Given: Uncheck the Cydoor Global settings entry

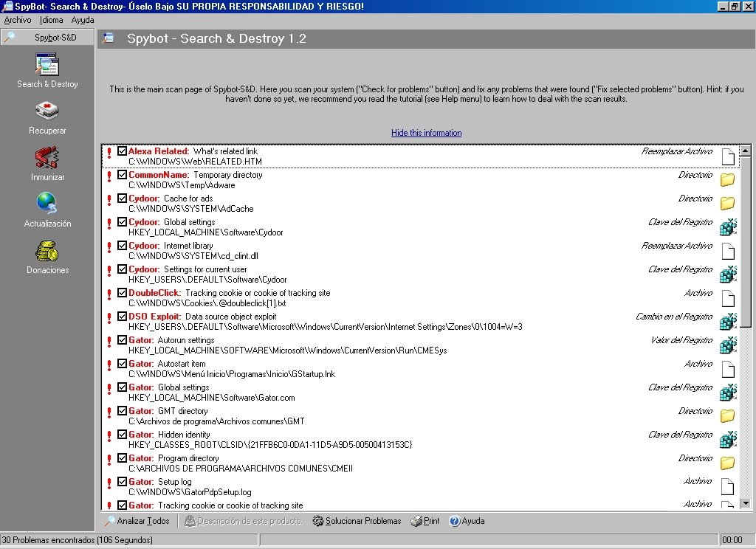Looking at the screenshot, I should click(122, 221).
